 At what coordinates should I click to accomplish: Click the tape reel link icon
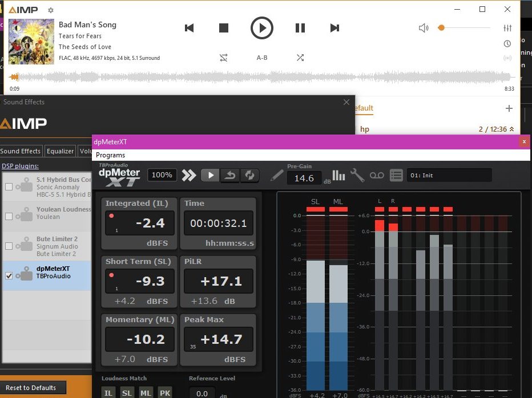377,175
